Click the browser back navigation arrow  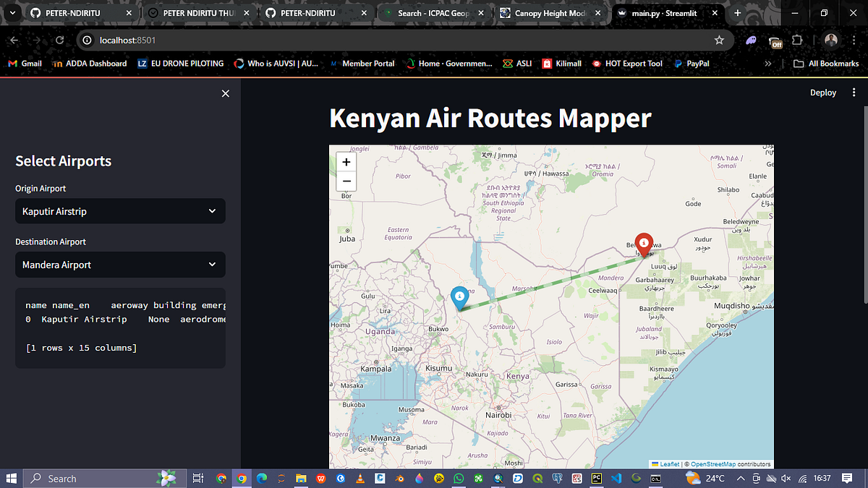pyautogui.click(x=14, y=40)
